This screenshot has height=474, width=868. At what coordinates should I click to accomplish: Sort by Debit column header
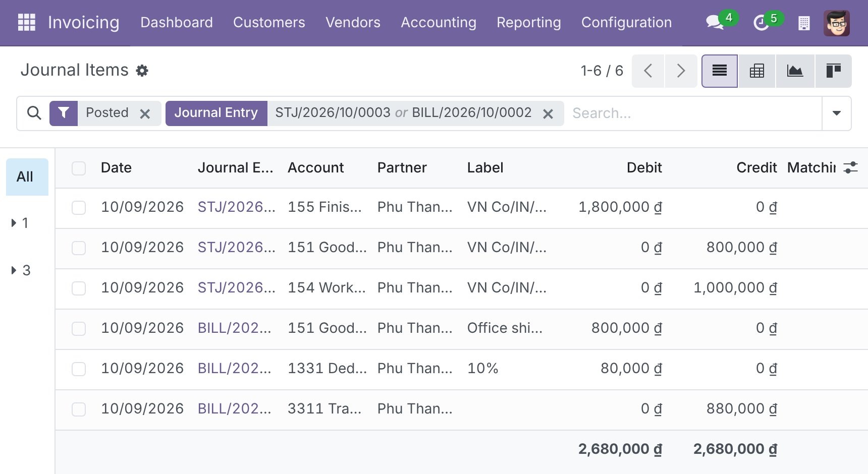644,167
